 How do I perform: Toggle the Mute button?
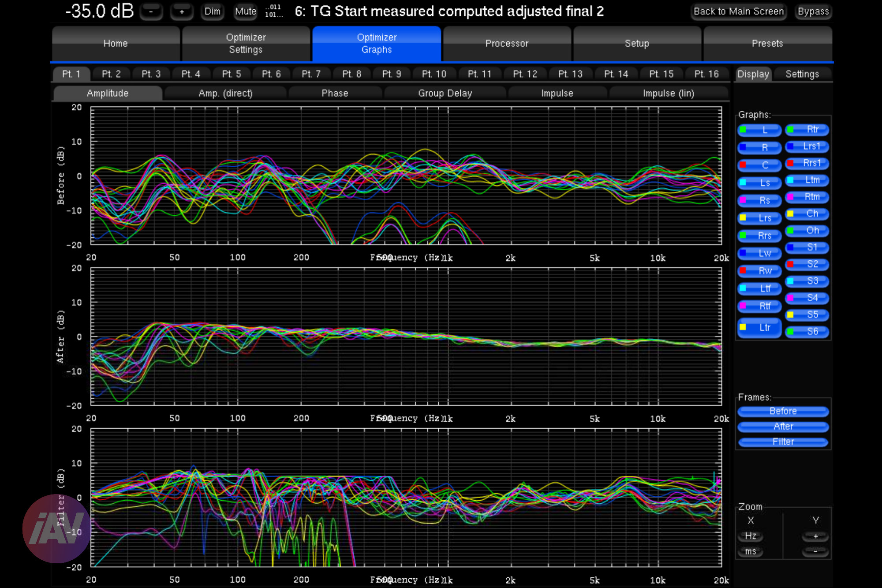245,11
